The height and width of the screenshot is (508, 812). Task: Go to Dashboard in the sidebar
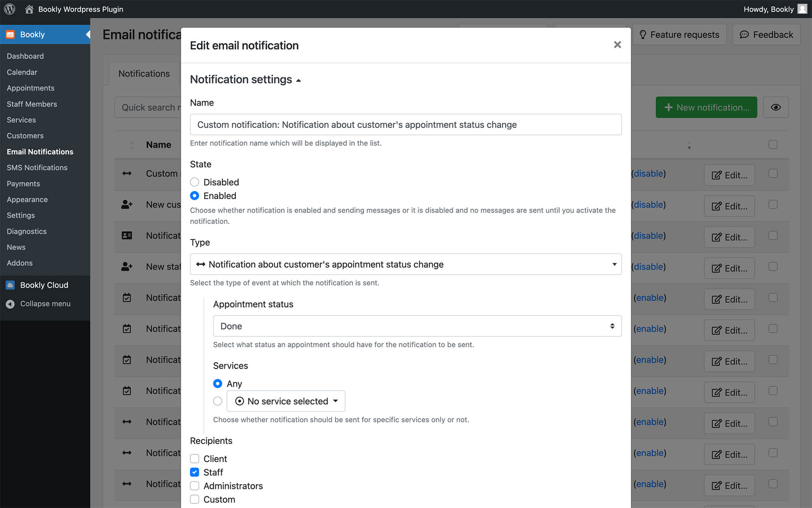coord(25,56)
